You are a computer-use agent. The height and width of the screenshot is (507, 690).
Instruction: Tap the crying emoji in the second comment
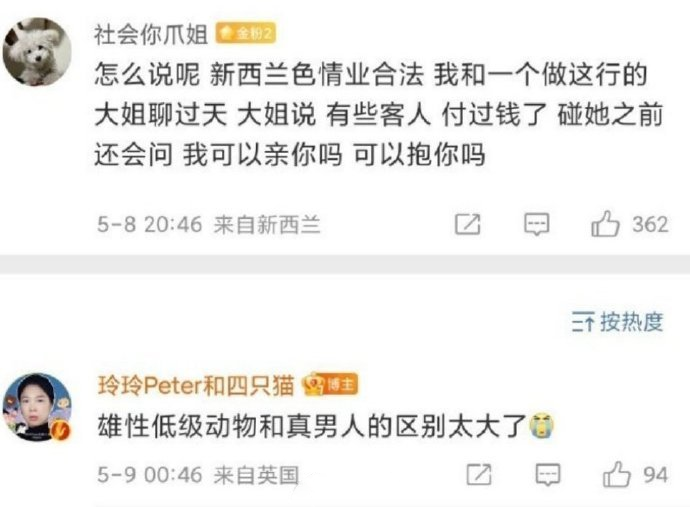click(x=541, y=426)
